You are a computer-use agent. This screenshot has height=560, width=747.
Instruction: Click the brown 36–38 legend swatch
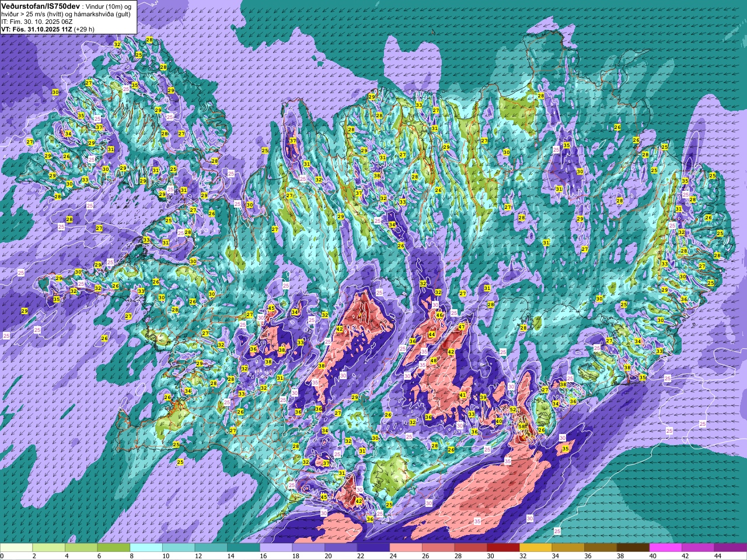(601, 548)
